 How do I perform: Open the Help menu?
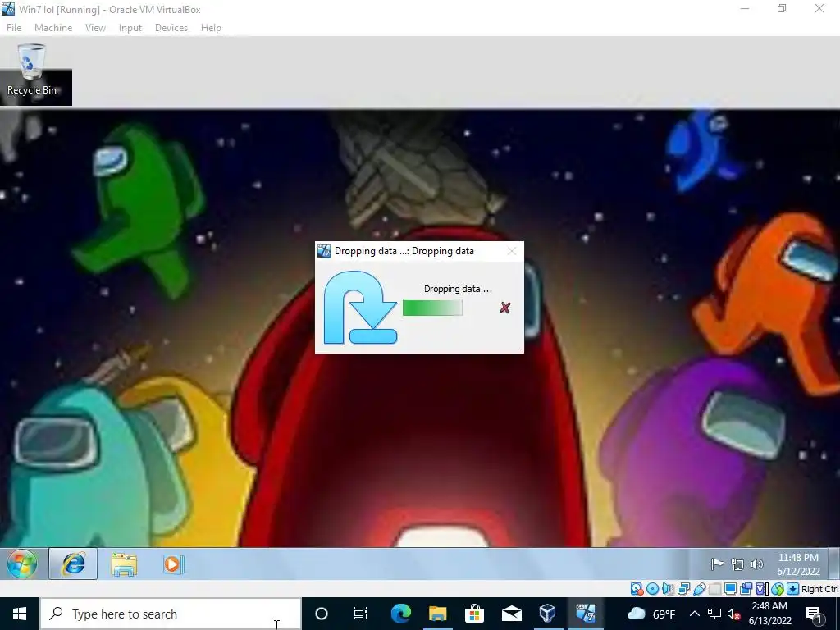coord(211,28)
